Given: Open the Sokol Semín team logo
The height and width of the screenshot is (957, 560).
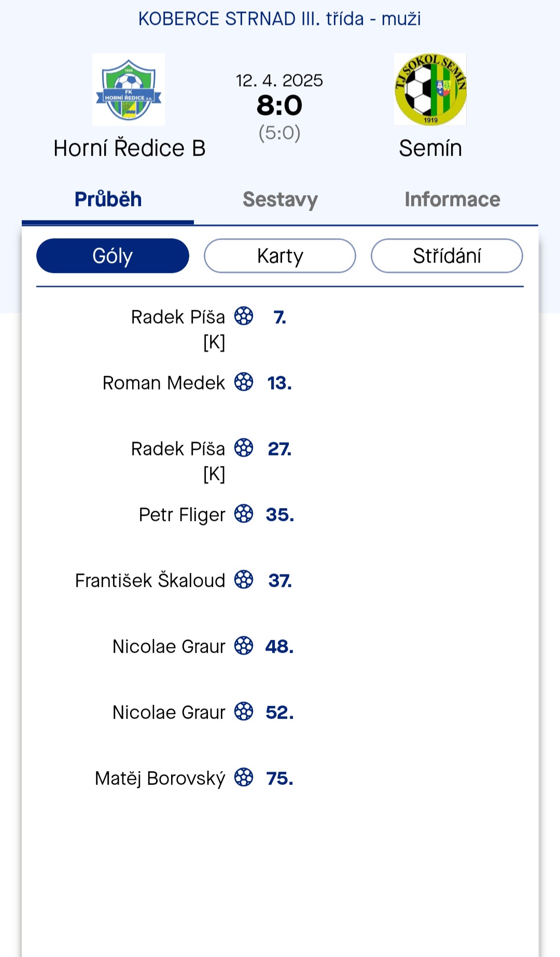Looking at the screenshot, I should tap(430, 89).
